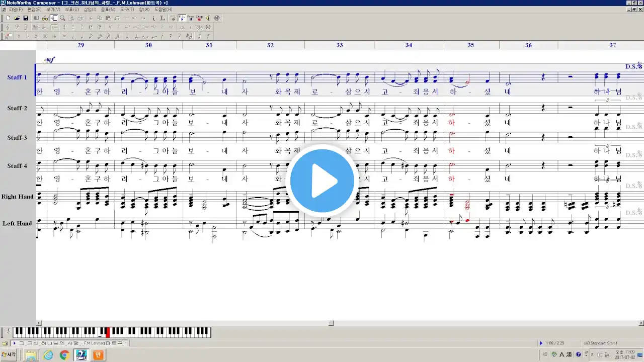
Task: Stop playback with the red Stop button
Action: (199, 18)
